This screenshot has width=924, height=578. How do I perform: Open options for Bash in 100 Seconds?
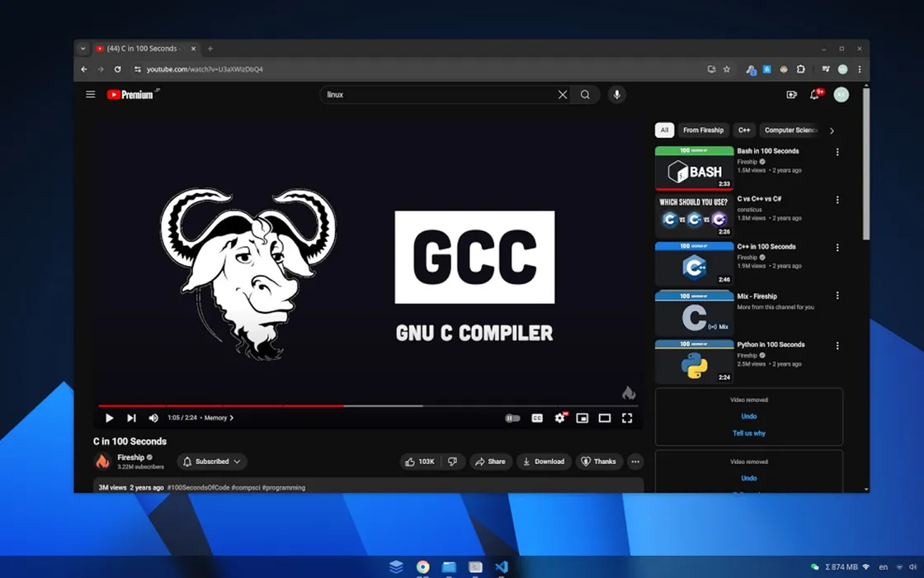pos(837,152)
